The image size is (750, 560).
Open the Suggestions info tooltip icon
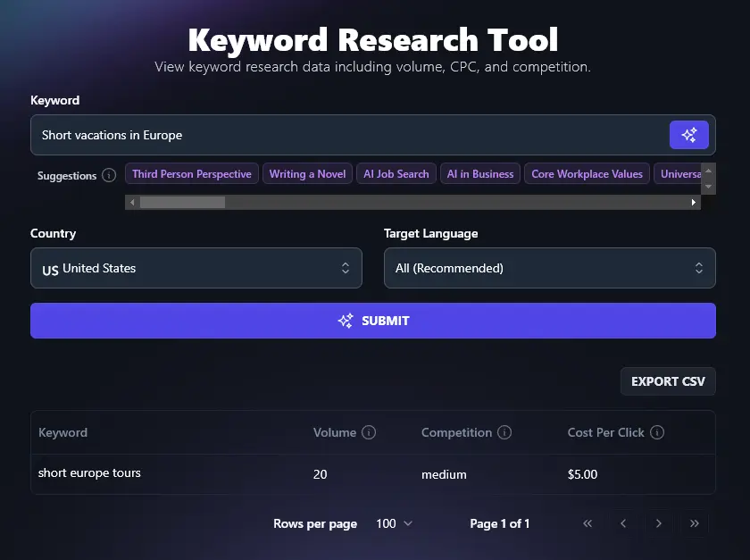click(x=109, y=175)
